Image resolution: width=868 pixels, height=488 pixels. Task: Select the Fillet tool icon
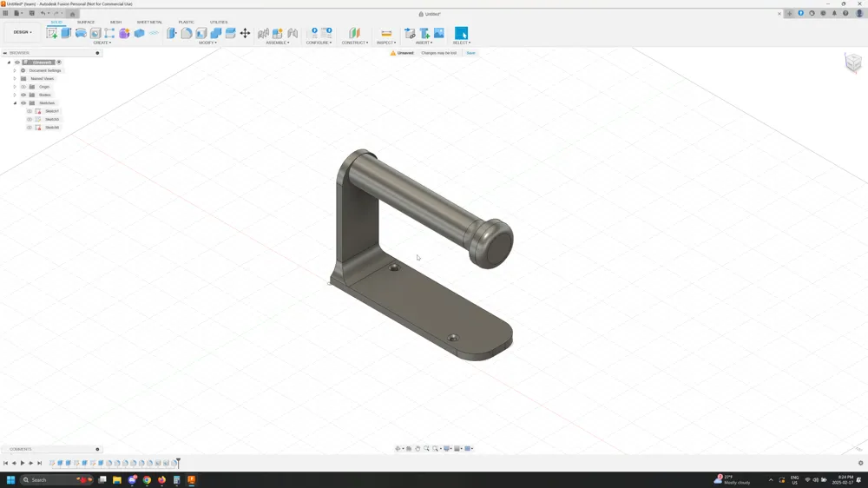187,33
